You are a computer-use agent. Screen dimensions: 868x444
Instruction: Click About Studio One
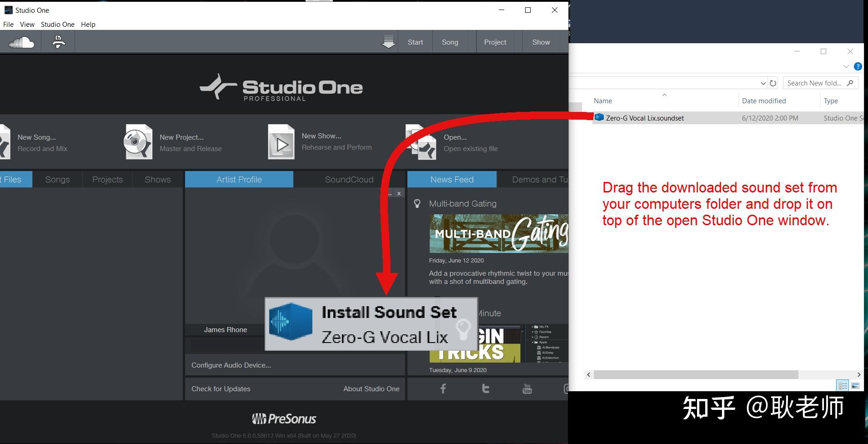pos(371,389)
